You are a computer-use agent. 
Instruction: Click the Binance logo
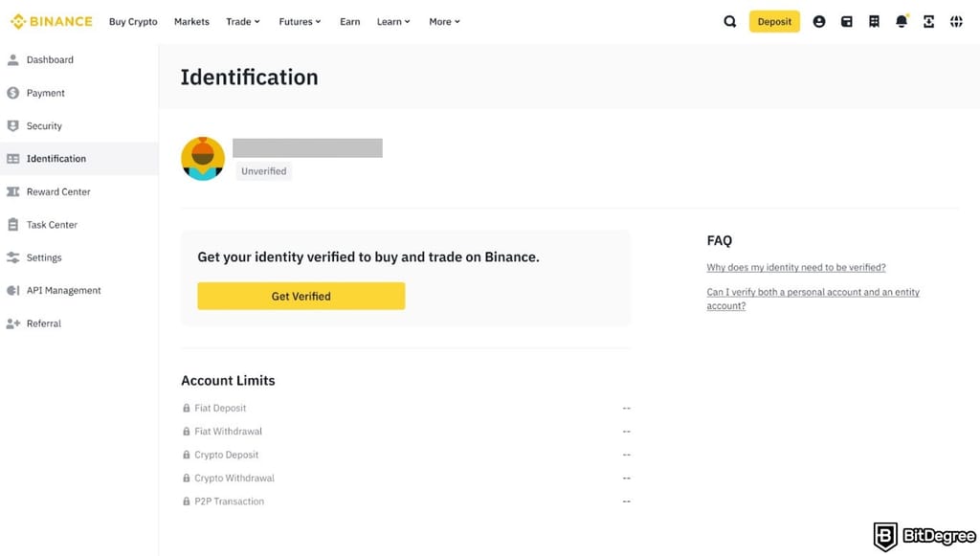click(x=52, y=21)
